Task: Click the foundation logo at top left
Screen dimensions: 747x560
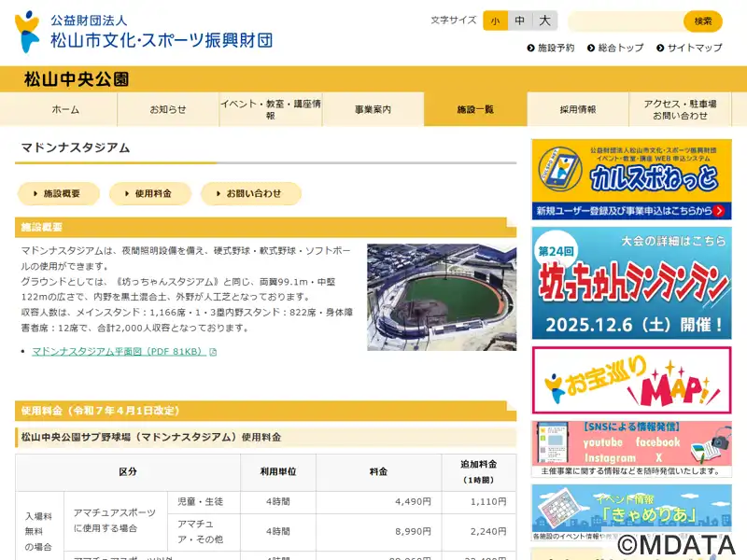Action: coord(144,32)
